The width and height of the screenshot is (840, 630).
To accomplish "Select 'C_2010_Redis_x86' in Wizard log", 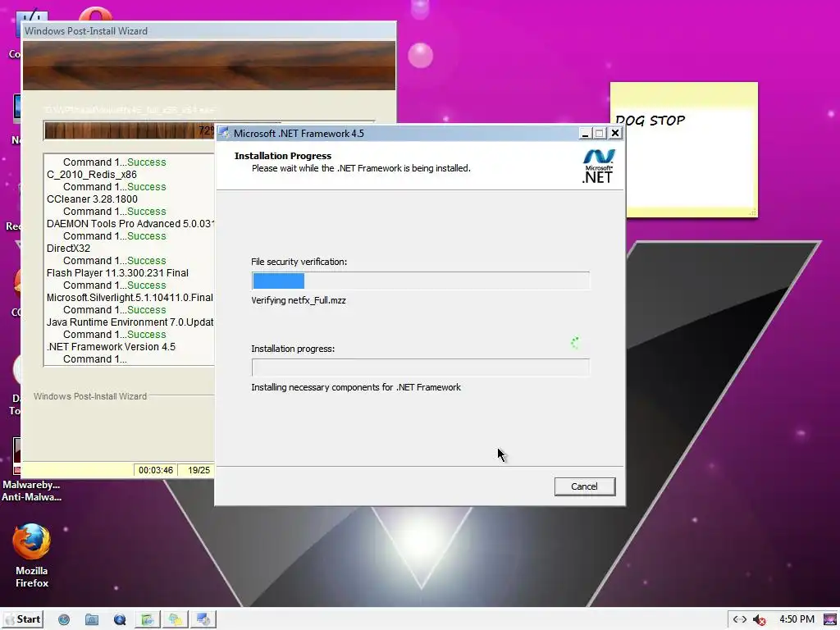I will point(92,174).
